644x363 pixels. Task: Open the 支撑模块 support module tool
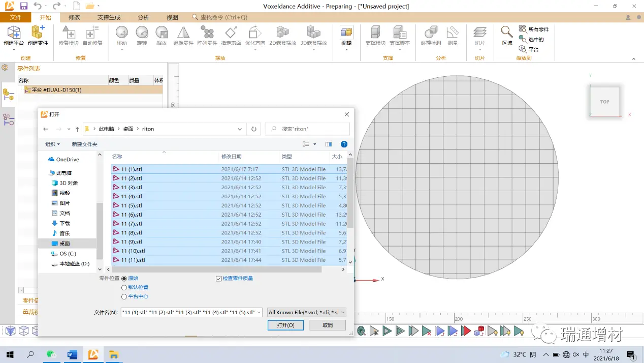[375, 34]
